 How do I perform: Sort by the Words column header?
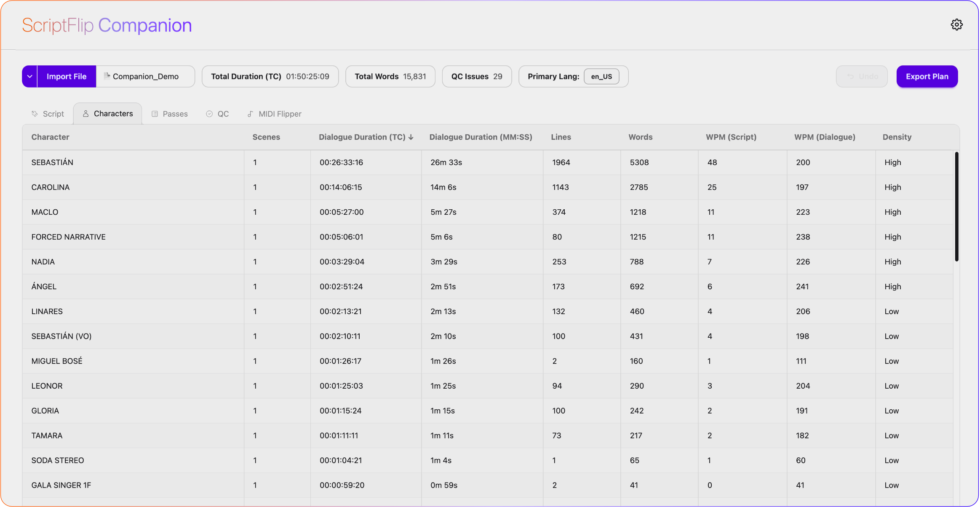coord(640,137)
